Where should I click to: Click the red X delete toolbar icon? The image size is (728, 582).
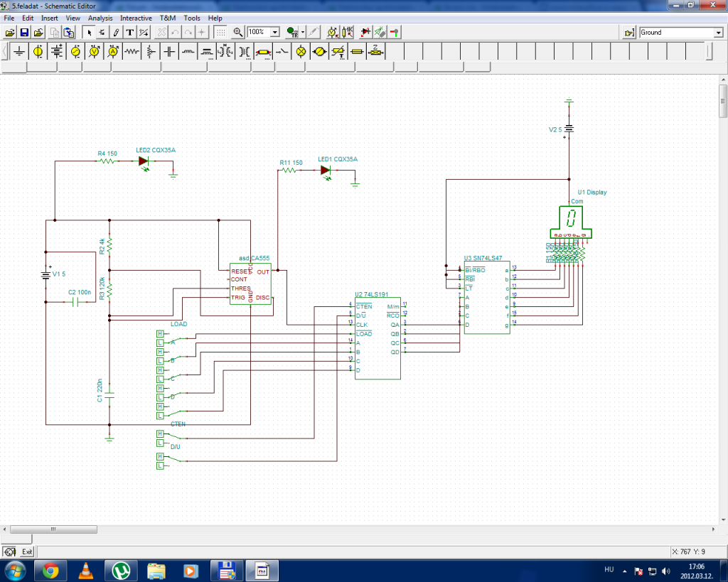tap(161, 33)
